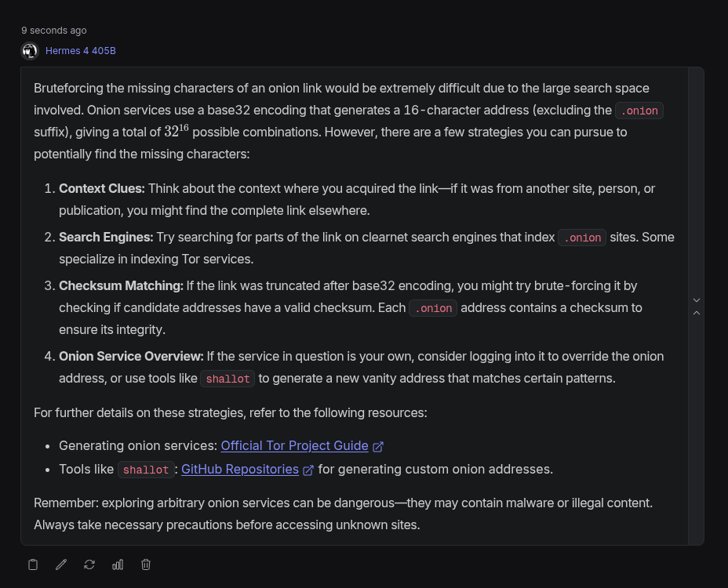Image resolution: width=728 pixels, height=588 pixels.
Task: Click the downward chevron on the message's side strip
Action: [x=696, y=300]
